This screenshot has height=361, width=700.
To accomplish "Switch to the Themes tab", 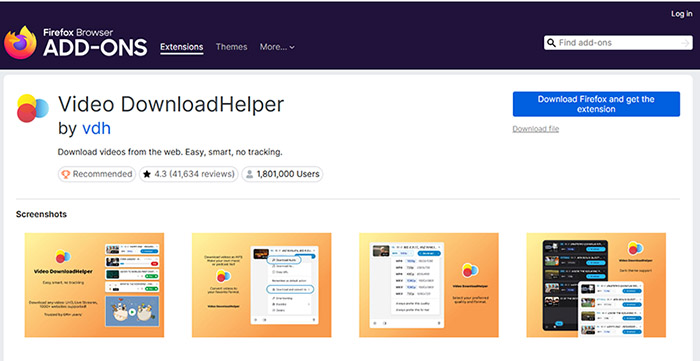I will click(231, 47).
